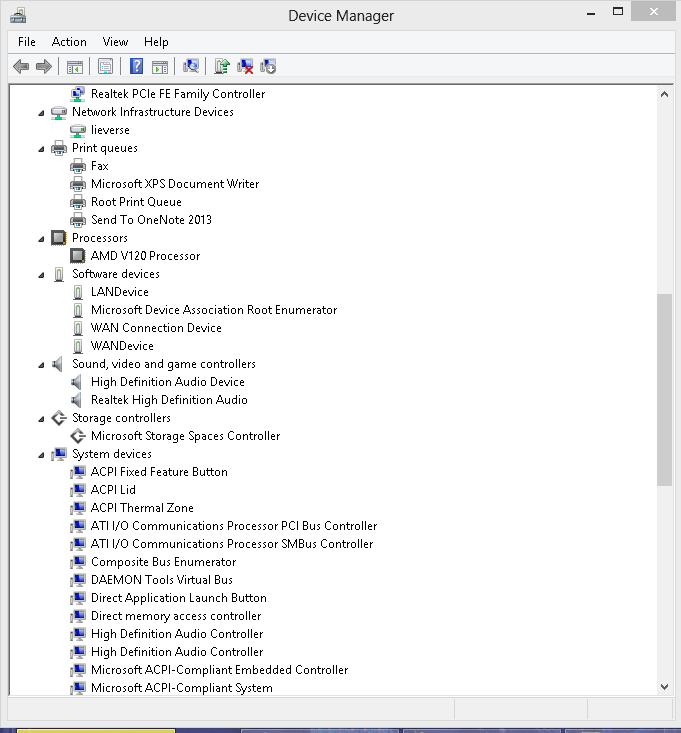Click the Back arrow toolbar icon
681x733 pixels.
pyautogui.click(x=21, y=66)
